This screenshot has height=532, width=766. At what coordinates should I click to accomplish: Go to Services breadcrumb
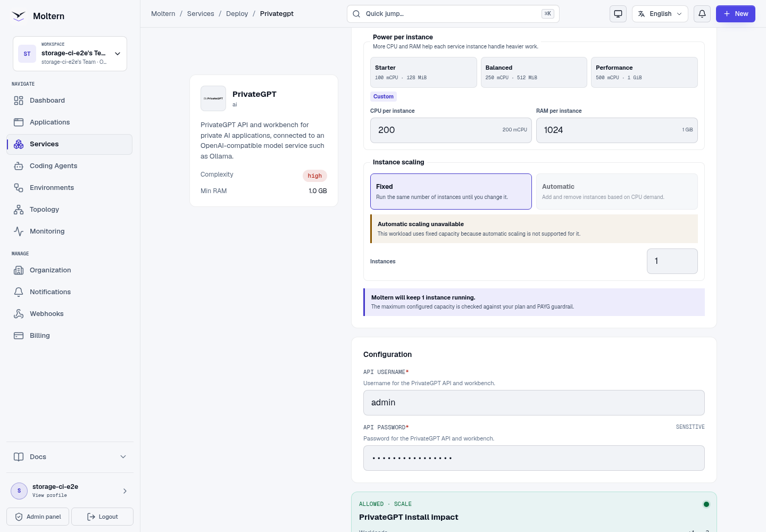pyautogui.click(x=201, y=14)
